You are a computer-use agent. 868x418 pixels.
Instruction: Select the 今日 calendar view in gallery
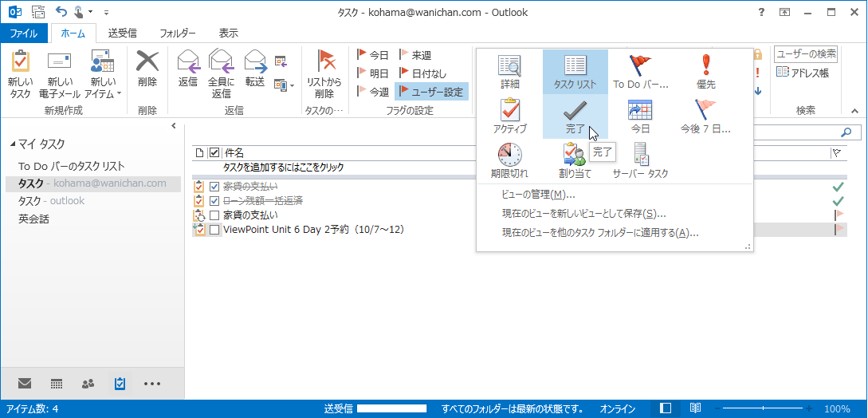click(641, 116)
